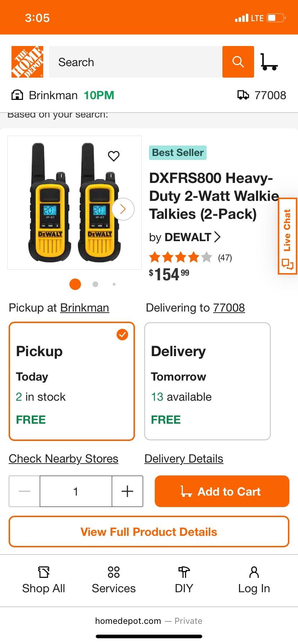The height and width of the screenshot is (644, 298).
Task: Open Check Nearby Stores link
Action: click(x=63, y=458)
